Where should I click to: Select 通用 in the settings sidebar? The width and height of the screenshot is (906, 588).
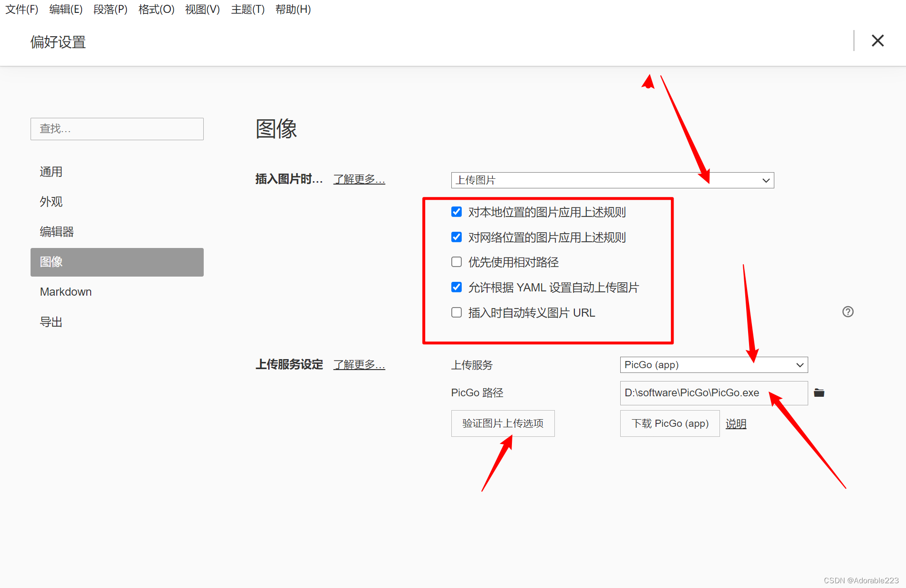coord(117,172)
